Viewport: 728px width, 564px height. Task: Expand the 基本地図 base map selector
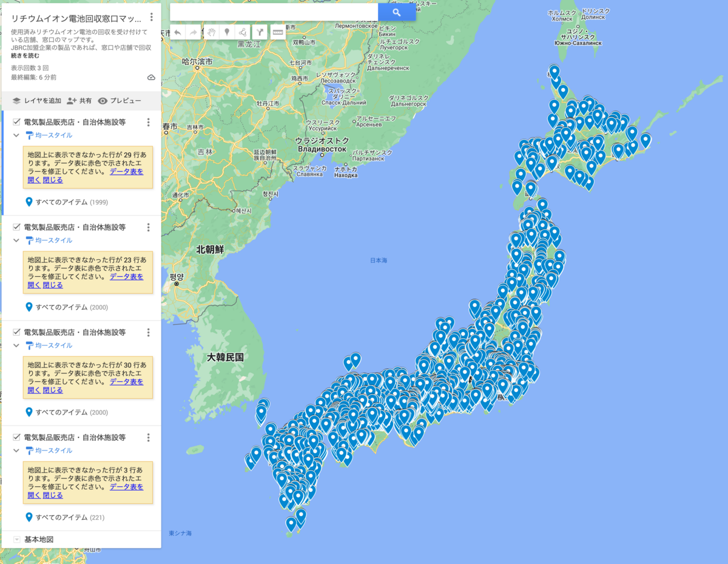coord(17,539)
